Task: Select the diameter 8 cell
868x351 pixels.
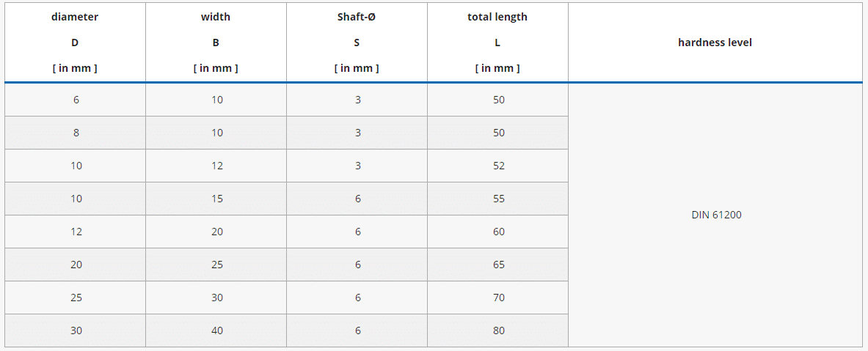Action: (76, 133)
